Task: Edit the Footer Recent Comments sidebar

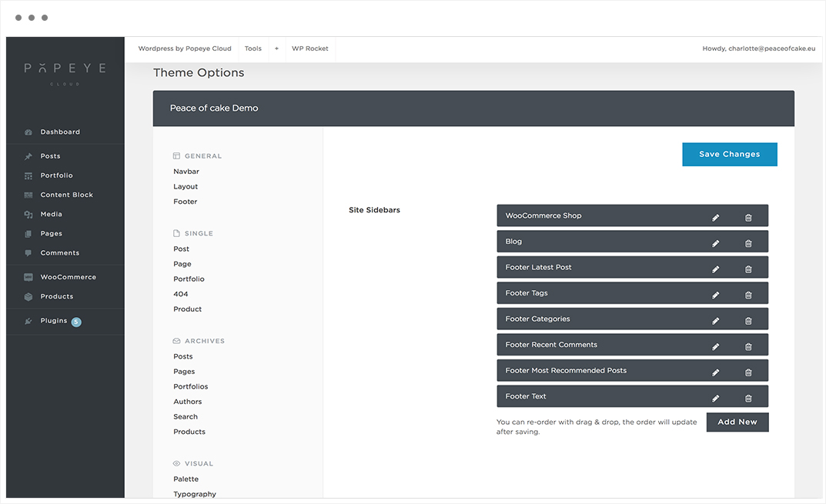Action: coord(715,346)
